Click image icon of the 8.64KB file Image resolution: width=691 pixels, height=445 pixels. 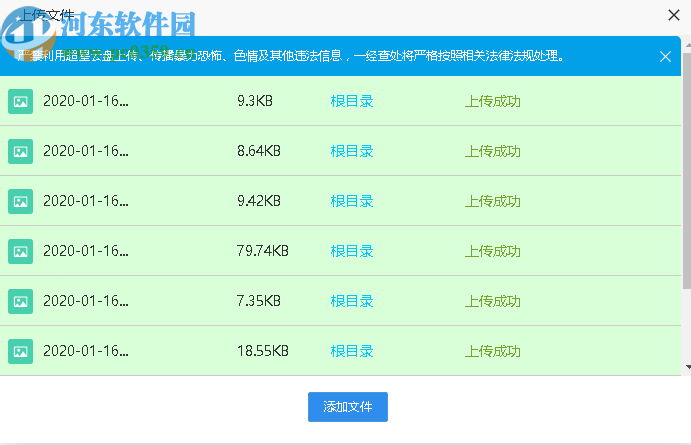pos(20,152)
